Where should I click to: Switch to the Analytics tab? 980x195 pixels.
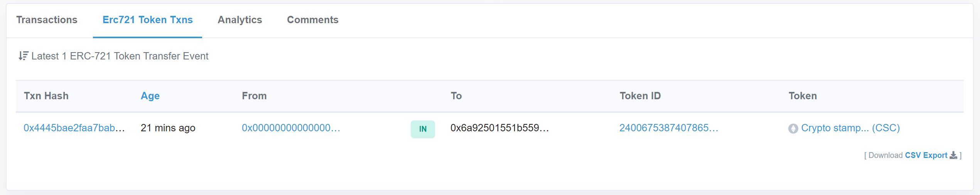click(x=240, y=20)
